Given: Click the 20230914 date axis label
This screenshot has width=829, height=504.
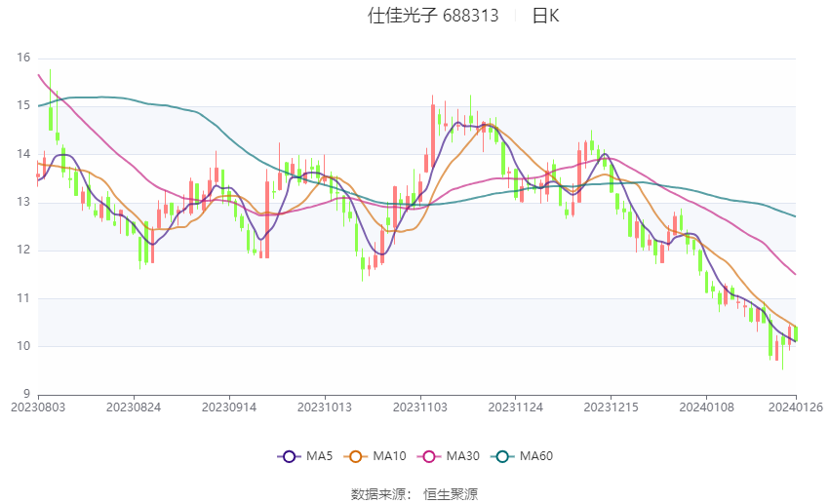Looking at the screenshot, I should (229, 407).
